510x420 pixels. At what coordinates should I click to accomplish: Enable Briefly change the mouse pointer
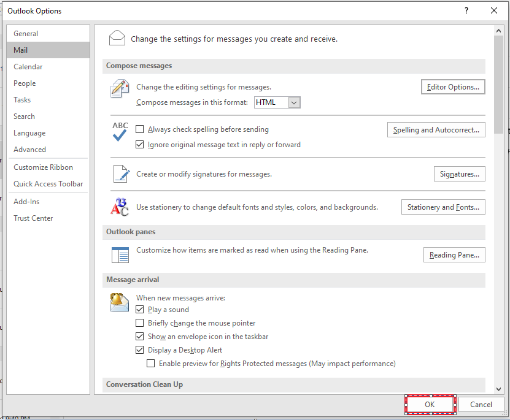coord(140,323)
